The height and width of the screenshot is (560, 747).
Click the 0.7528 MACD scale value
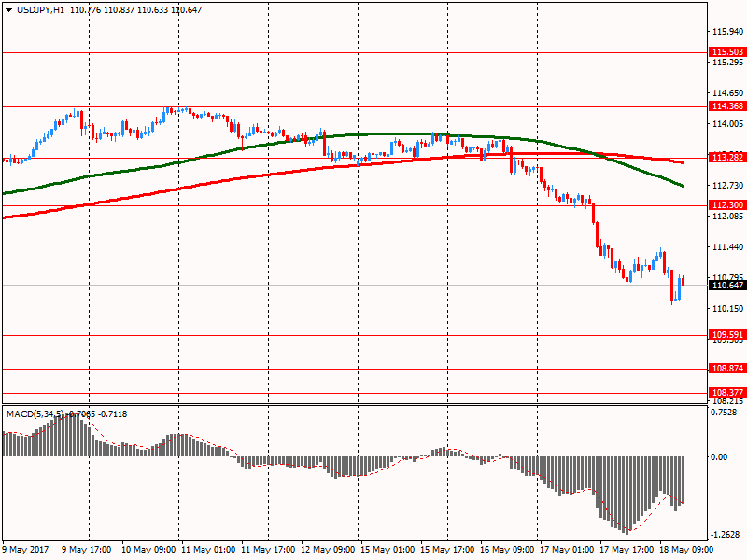pyautogui.click(x=723, y=413)
